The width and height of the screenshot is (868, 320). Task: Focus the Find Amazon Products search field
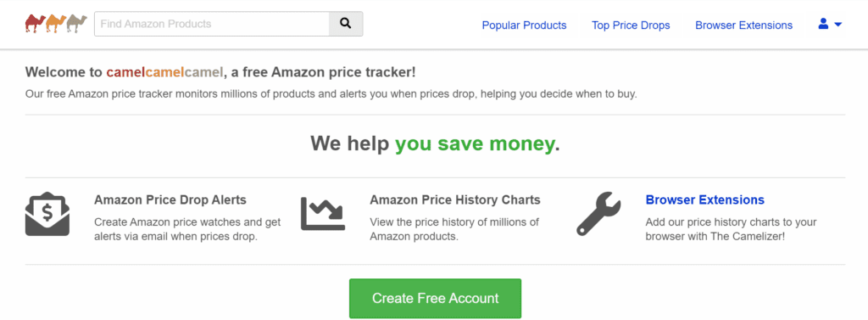point(212,24)
